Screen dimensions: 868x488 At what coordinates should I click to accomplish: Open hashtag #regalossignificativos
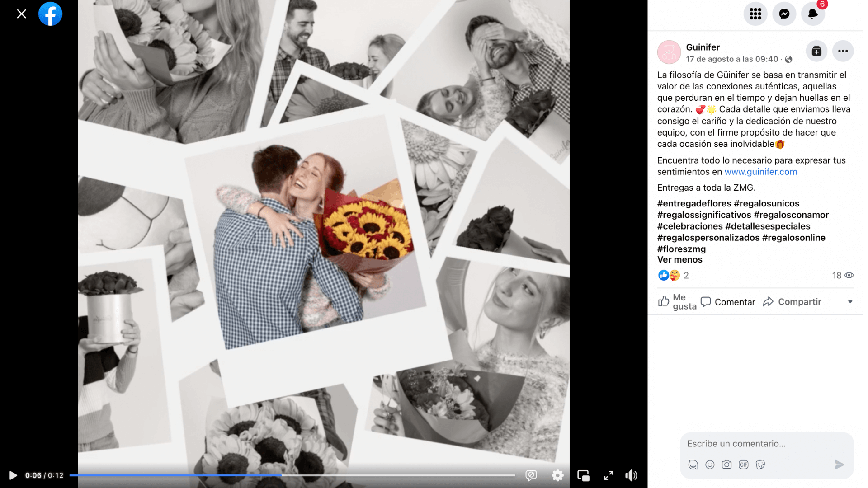(x=704, y=215)
